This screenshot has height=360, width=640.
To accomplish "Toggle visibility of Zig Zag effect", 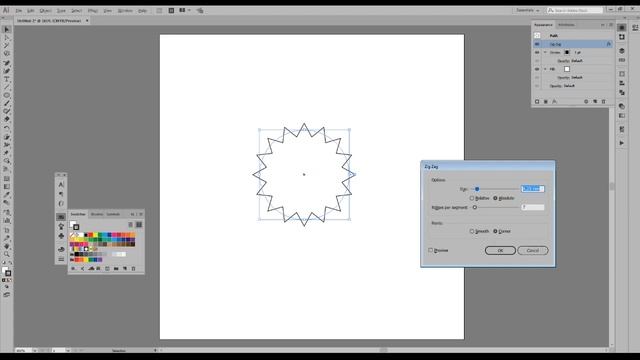I will [x=537, y=44].
